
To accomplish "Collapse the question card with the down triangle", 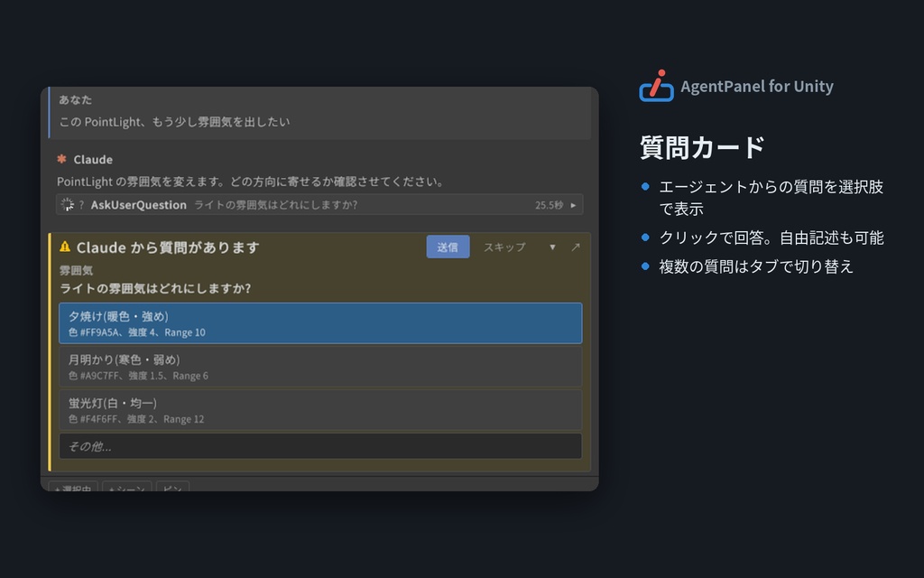I will pyautogui.click(x=552, y=247).
